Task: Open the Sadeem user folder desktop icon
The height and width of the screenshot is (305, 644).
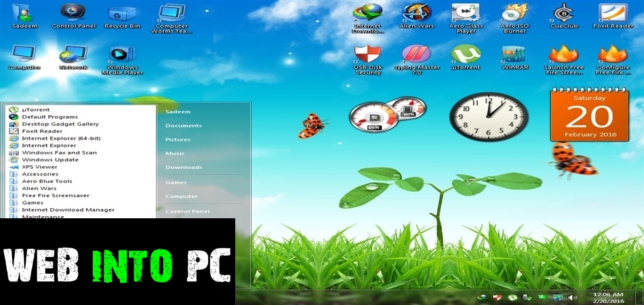Action: [24, 16]
